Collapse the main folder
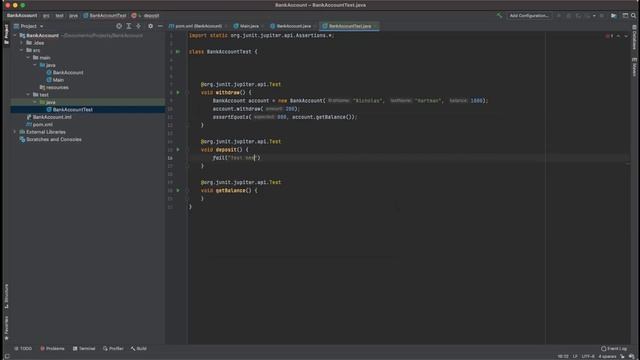Image resolution: width=640 pixels, height=360 pixels. pos(28,58)
